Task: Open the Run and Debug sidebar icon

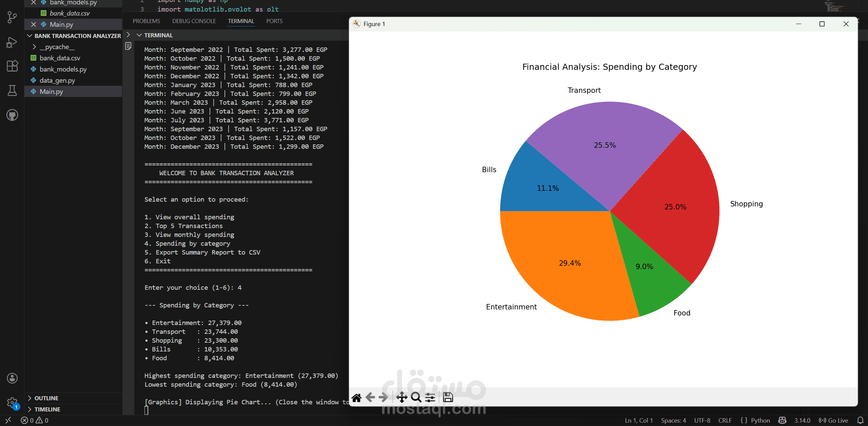Action: tap(12, 42)
